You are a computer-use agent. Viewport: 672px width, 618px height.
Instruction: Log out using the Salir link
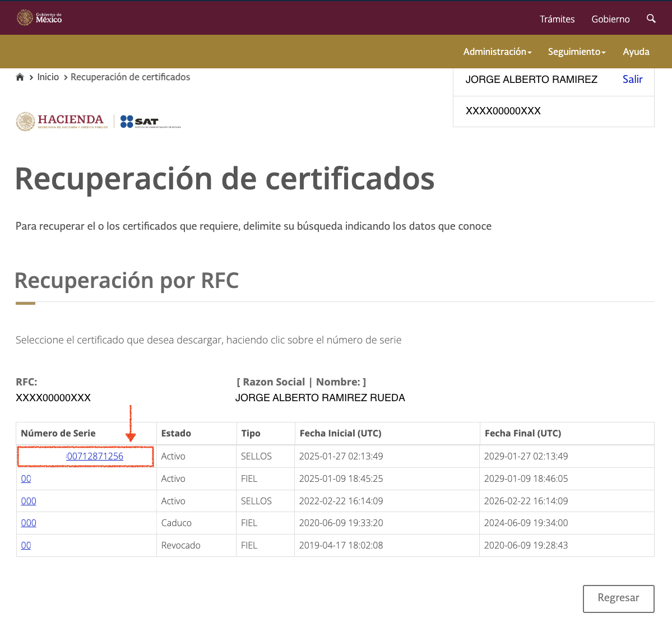coord(632,80)
